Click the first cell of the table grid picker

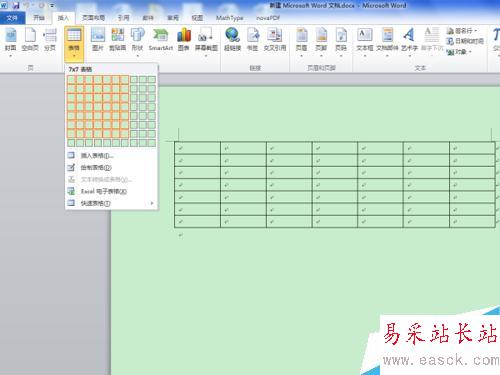71,80
